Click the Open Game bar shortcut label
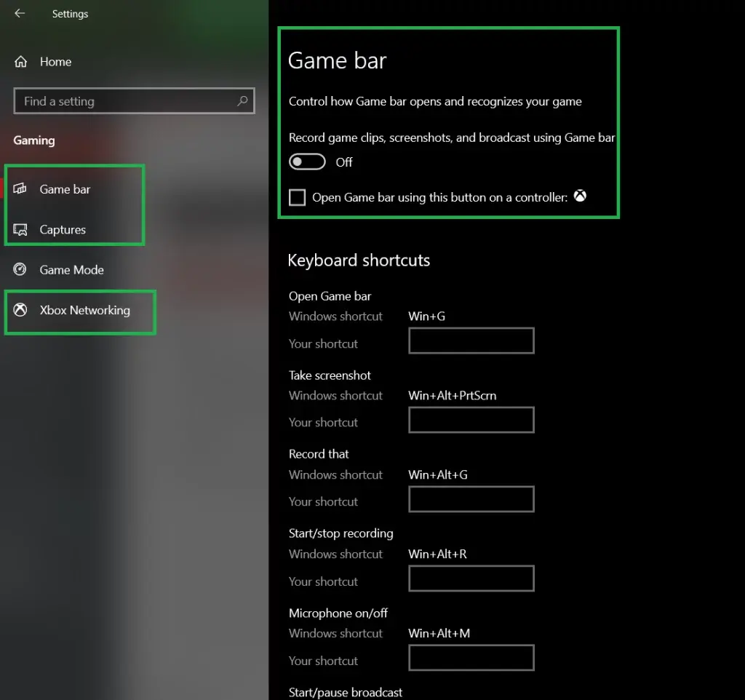 [330, 296]
